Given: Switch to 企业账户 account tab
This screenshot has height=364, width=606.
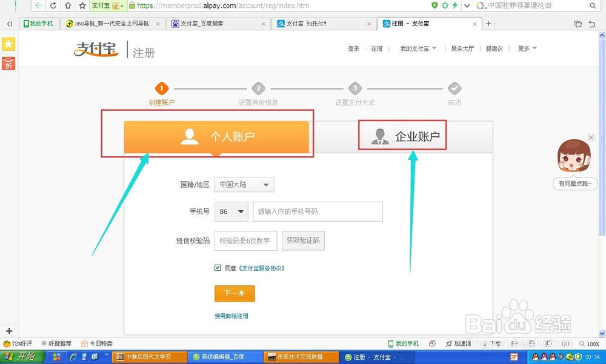Looking at the screenshot, I should coord(402,136).
